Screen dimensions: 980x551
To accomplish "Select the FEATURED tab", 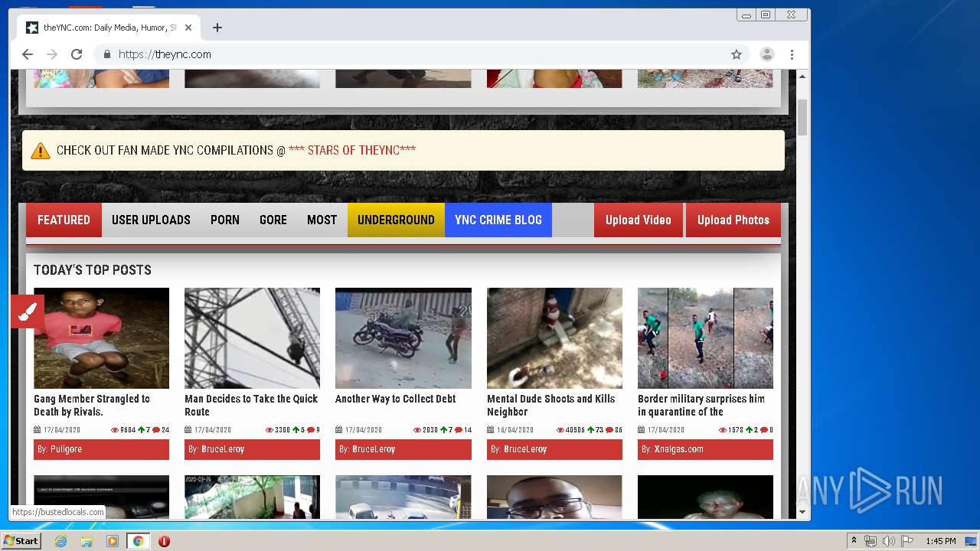I will 64,220.
